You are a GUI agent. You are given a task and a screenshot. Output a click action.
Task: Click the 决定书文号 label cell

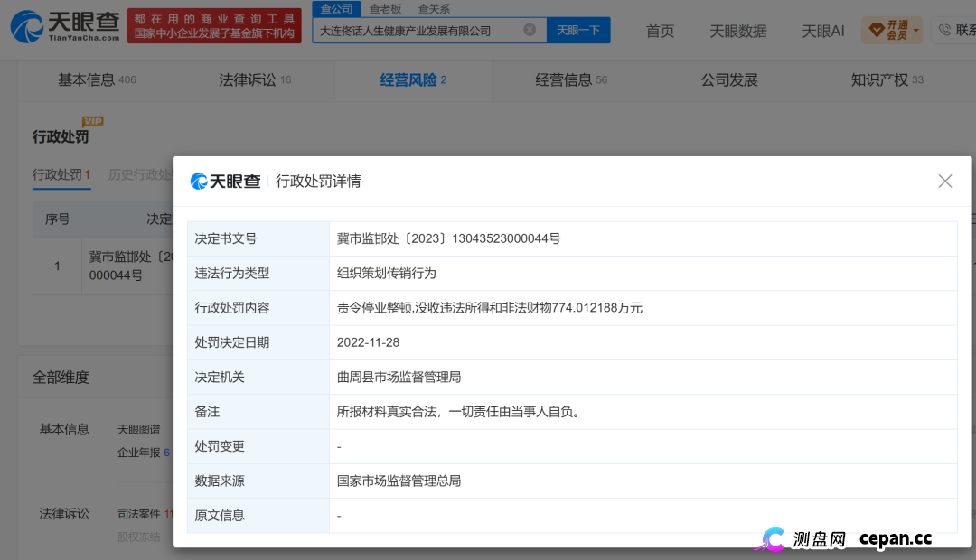click(258, 239)
